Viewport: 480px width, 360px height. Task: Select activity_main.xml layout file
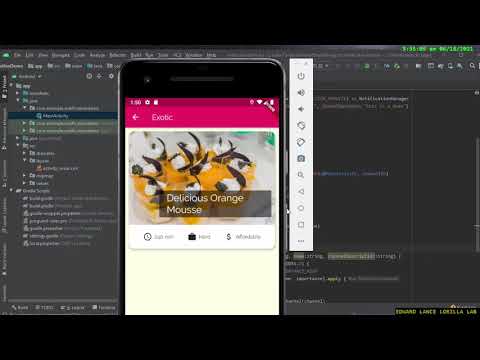(x=57, y=168)
